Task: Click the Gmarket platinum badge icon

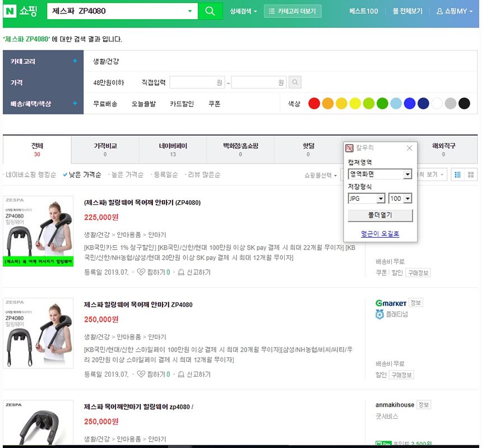Action: tap(379, 314)
